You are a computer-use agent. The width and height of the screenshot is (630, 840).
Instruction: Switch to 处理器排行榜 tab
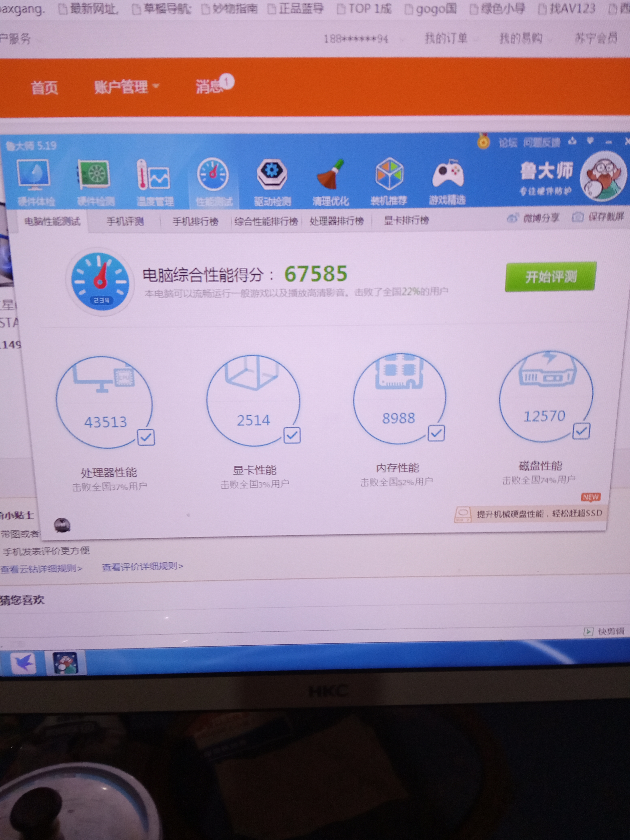[336, 221]
